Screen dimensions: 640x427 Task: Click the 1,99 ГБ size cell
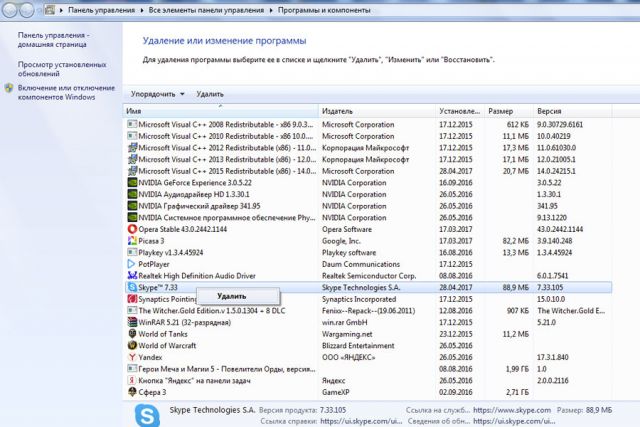(517, 369)
